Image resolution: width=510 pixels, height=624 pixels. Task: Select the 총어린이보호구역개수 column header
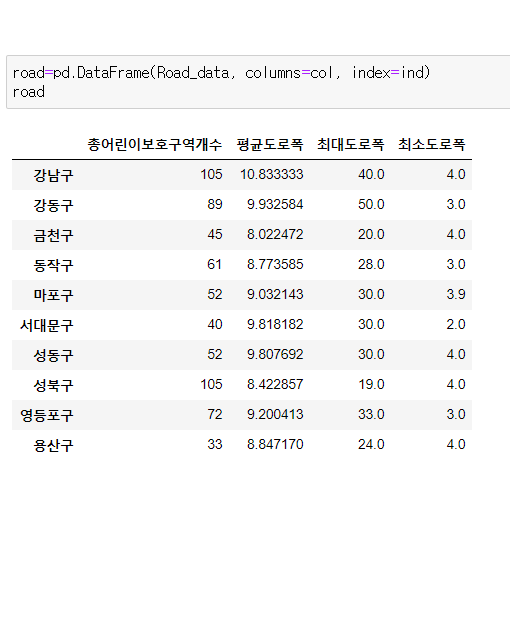point(154,144)
